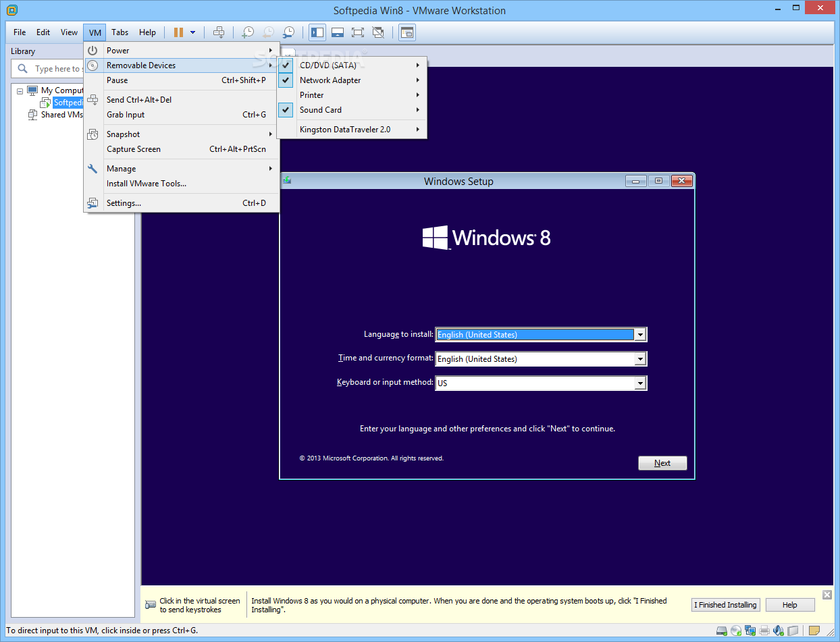Choose Send Ctrl+Alt+Del menu entry
This screenshot has width=840, height=642.
181,100
